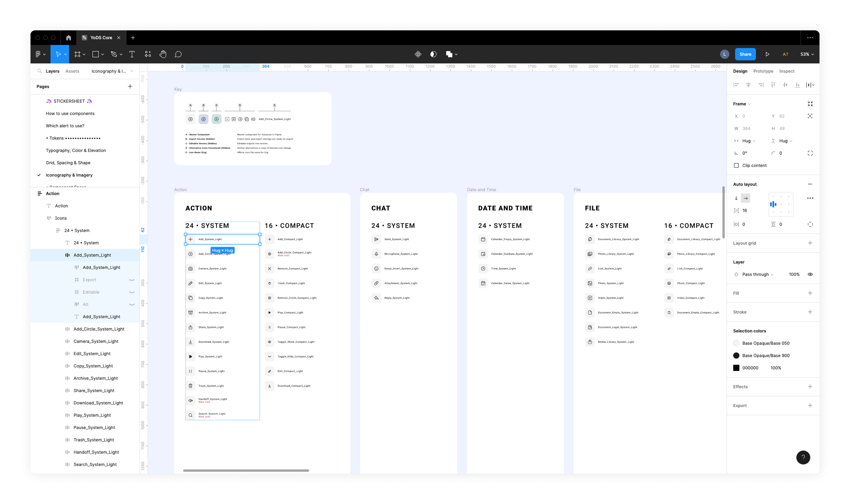Click the Present play button
The height and width of the screenshot is (504, 850).
pos(767,54)
